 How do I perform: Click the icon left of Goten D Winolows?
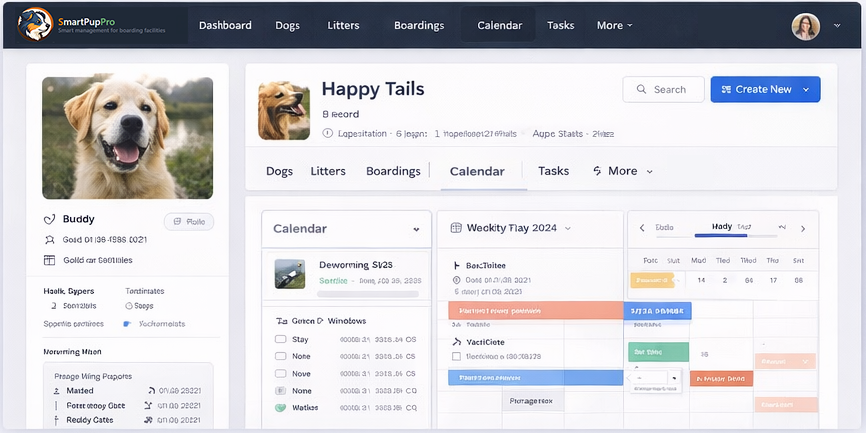(x=281, y=321)
